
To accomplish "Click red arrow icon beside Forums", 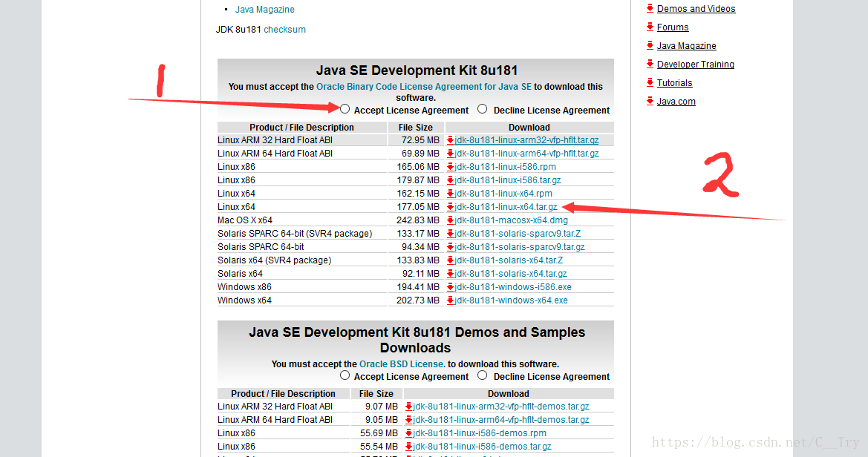I will pyautogui.click(x=650, y=27).
